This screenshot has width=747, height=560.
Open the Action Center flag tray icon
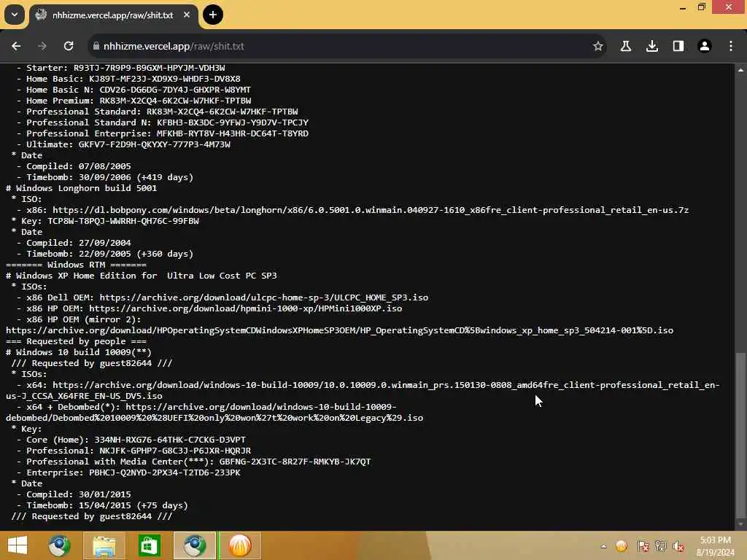pos(643,546)
